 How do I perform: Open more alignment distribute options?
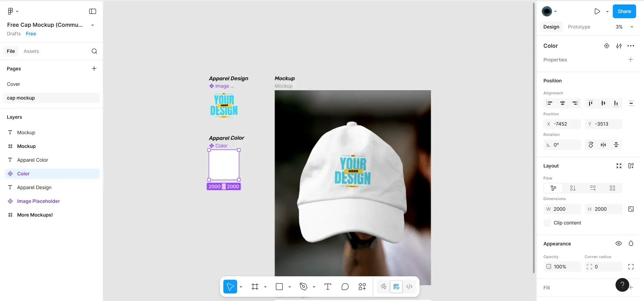631,103
